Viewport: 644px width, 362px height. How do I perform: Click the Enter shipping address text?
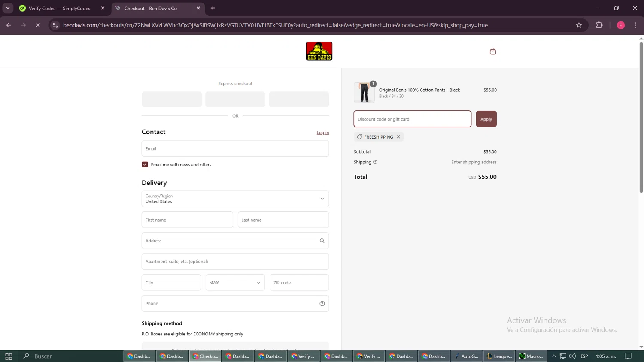474,162
